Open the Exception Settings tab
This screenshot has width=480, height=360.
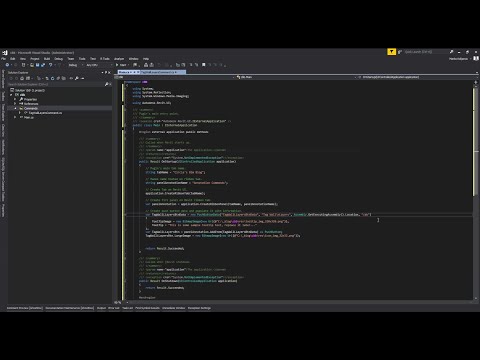(199, 308)
